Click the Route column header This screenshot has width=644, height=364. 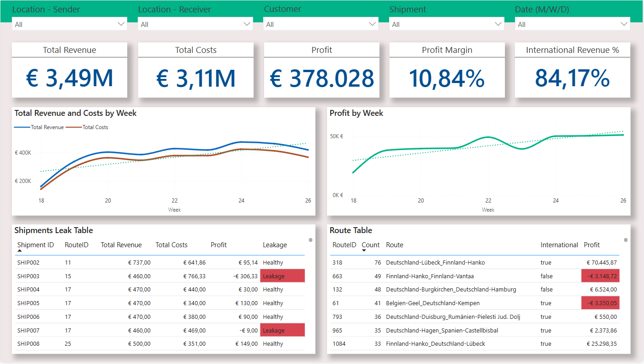(x=395, y=245)
